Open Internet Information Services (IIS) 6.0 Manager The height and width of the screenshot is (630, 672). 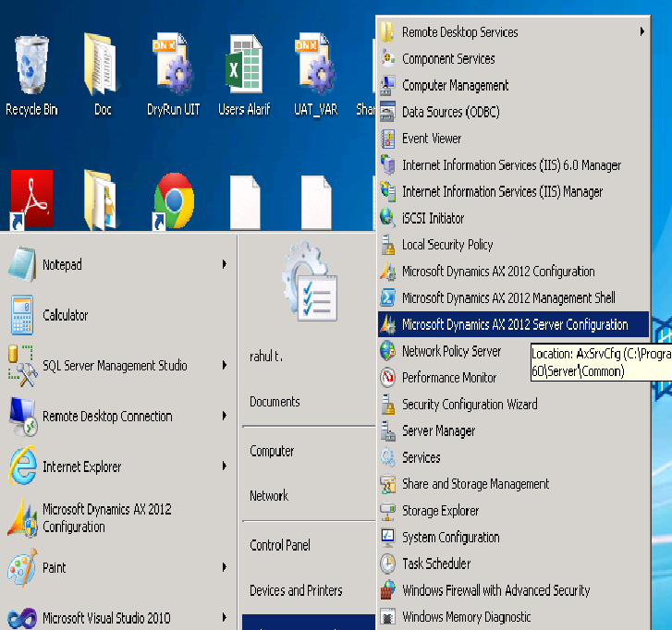pos(513,164)
